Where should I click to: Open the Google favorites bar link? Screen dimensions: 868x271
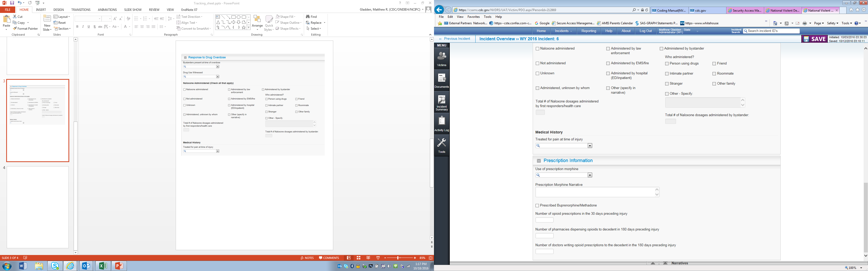point(542,23)
